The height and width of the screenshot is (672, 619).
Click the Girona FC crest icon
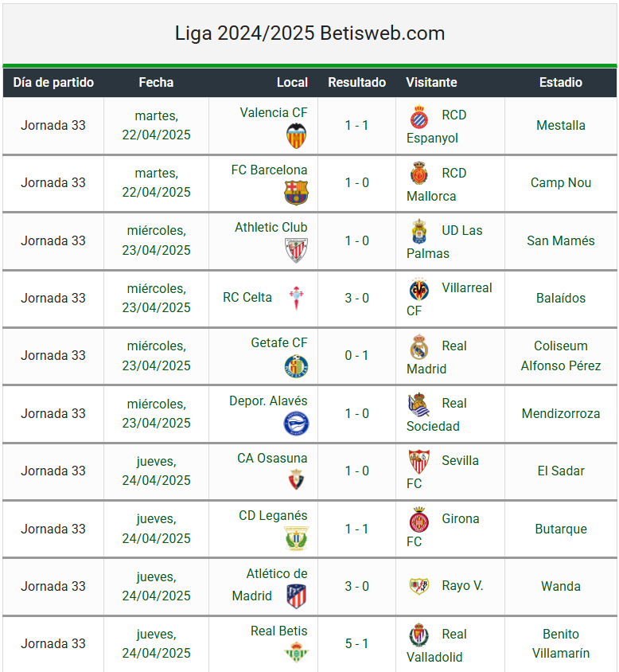pos(419,519)
